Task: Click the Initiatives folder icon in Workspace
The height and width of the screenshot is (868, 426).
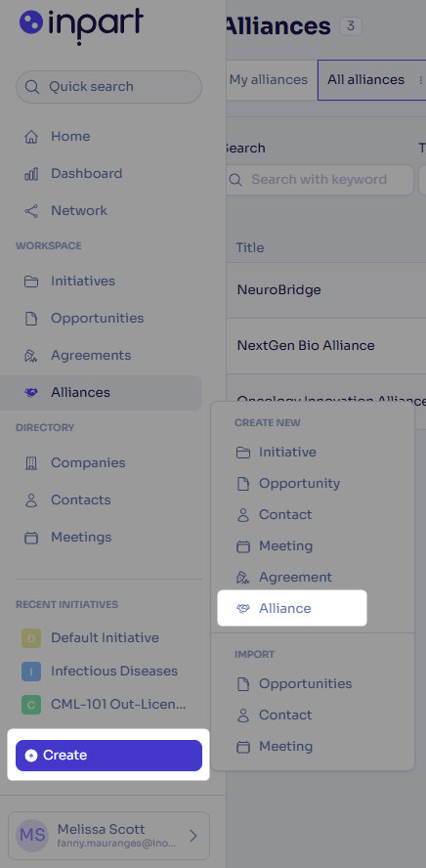Action: (x=31, y=282)
